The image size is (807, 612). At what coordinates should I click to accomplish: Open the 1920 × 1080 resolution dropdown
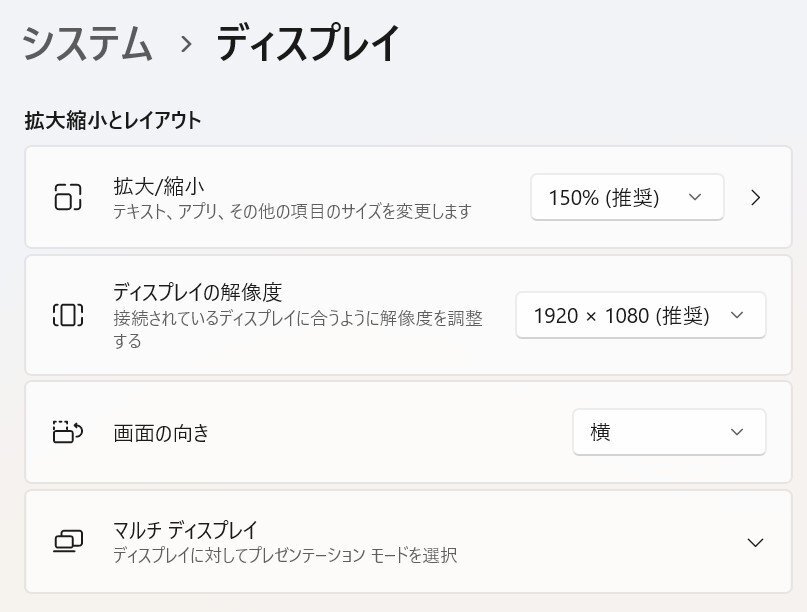(640, 315)
